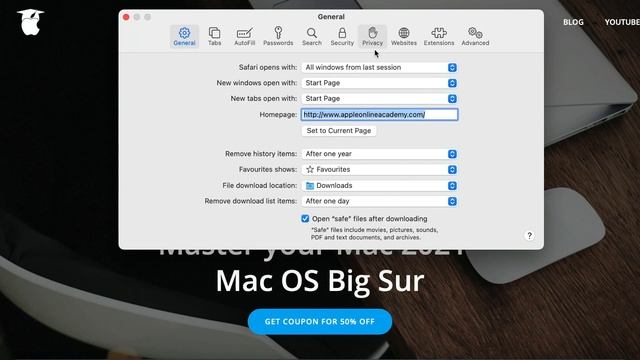Screen dimensions: 640x360
Task: Expand the Remove history items dropdown
Action: tap(379, 154)
